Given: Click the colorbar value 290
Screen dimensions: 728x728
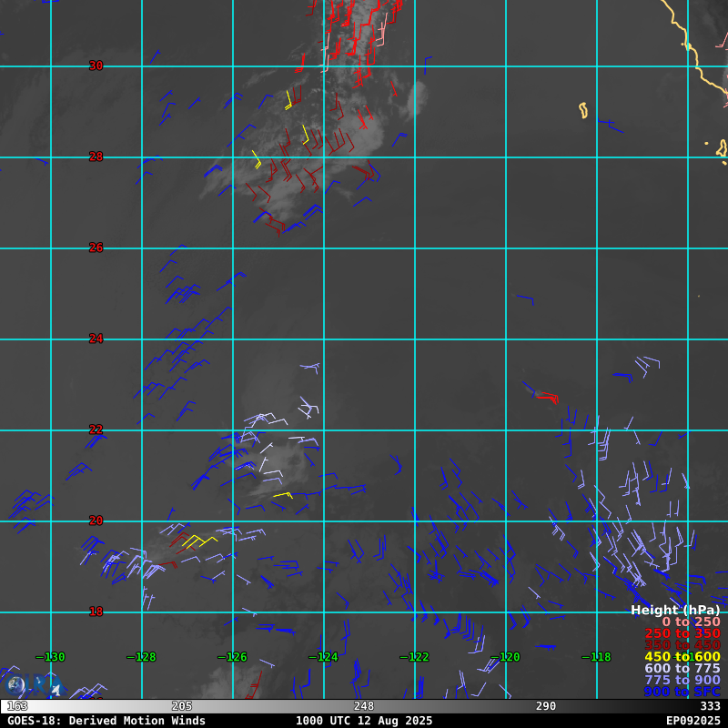Looking at the screenshot, I should point(546,707).
